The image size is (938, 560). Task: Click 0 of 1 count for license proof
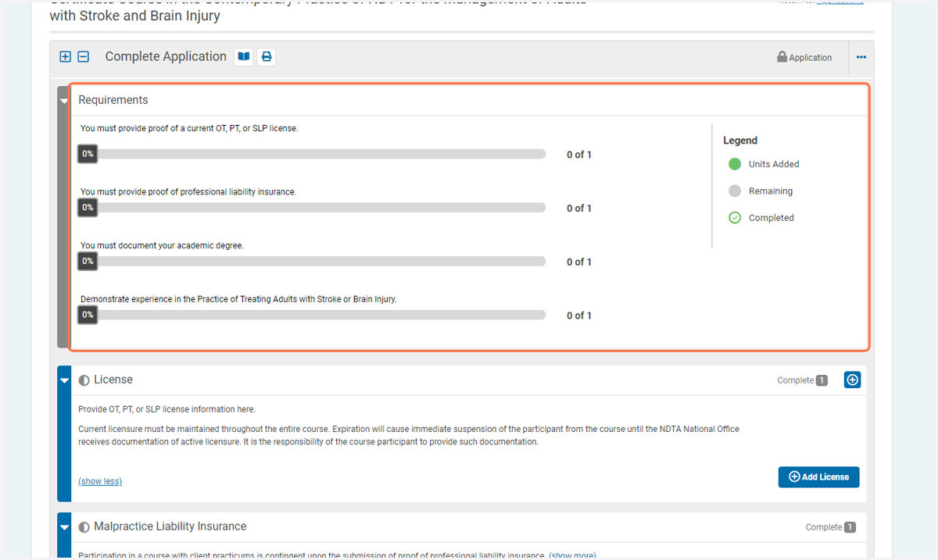579,155
